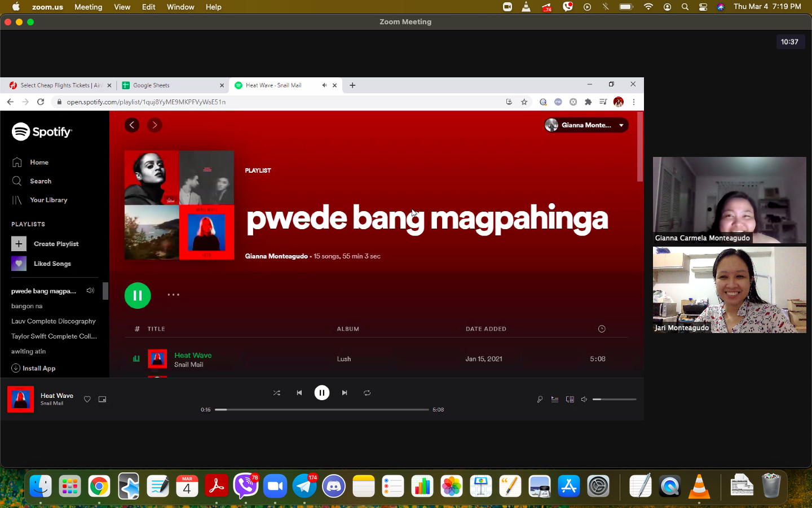Open the Meeting menu in the menu bar
Viewport: 812px width, 508px height.
coord(89,7)
